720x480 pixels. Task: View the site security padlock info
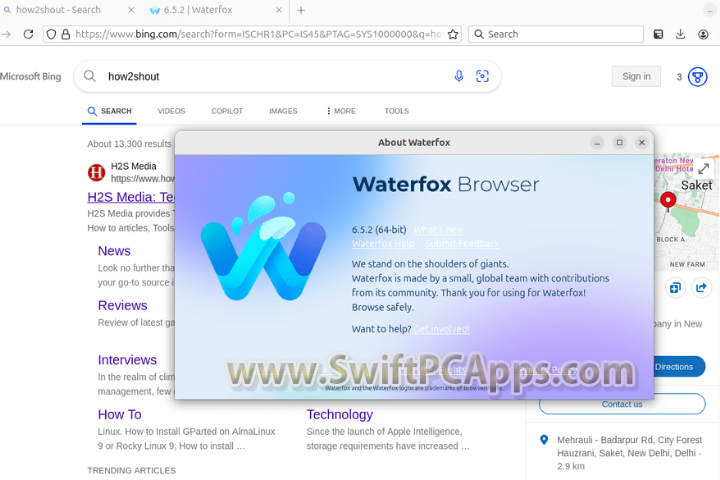[x=66, y=34]
